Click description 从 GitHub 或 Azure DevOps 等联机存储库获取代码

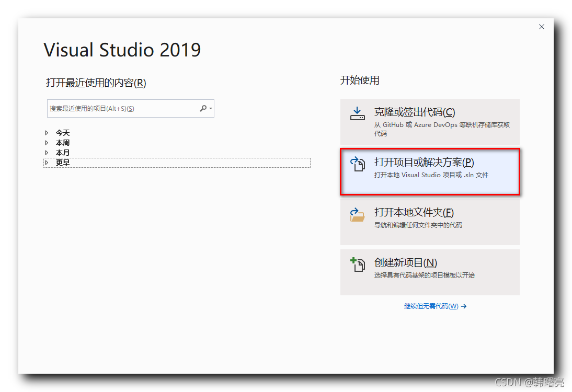tap(442, 129)
